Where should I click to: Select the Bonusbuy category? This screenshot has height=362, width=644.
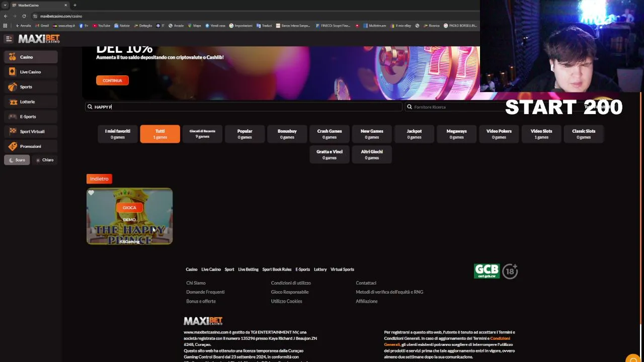(287, 134)
